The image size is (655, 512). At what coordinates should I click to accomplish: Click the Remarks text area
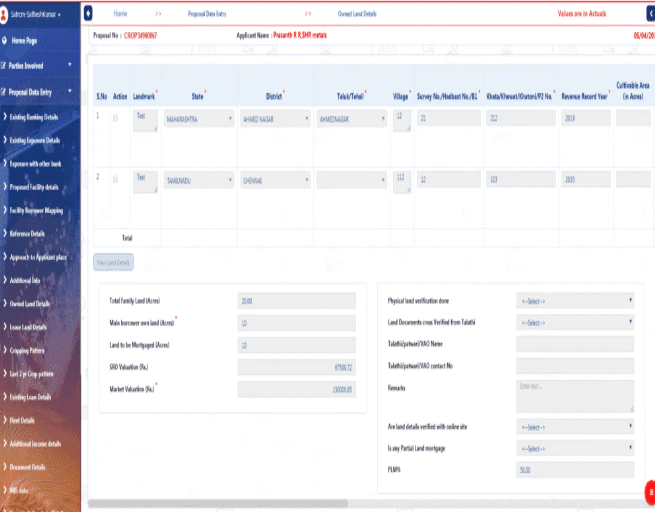point(575,396)
